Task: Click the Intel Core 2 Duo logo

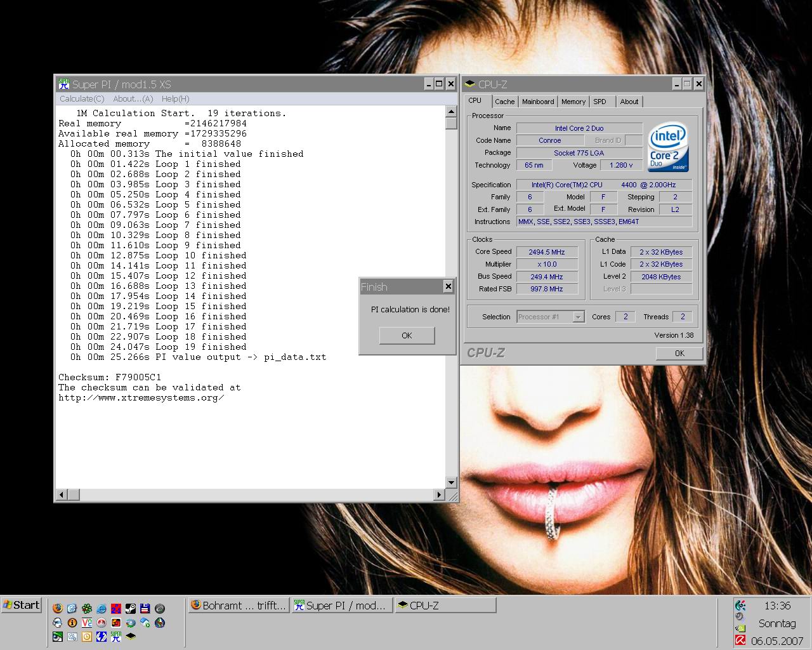Action: coord(668,147)
